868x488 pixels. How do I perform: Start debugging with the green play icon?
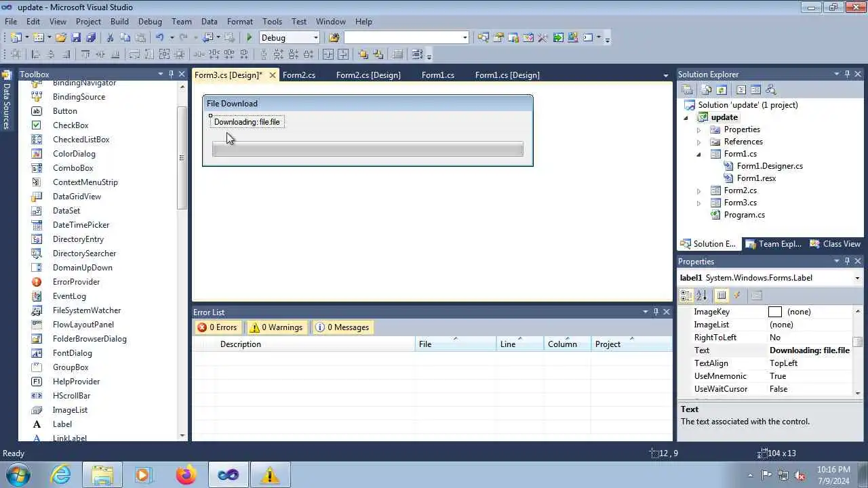tap(250, 38)
